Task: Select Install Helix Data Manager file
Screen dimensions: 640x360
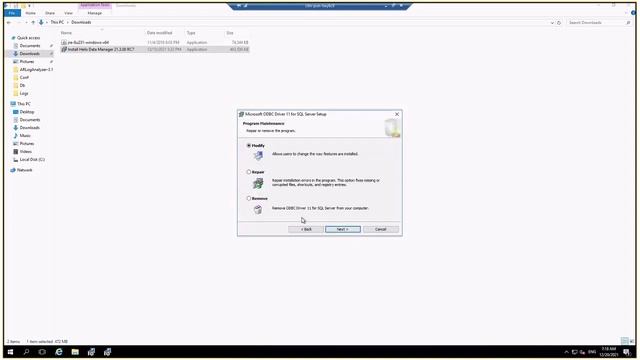Action: [x=155, y=49]
